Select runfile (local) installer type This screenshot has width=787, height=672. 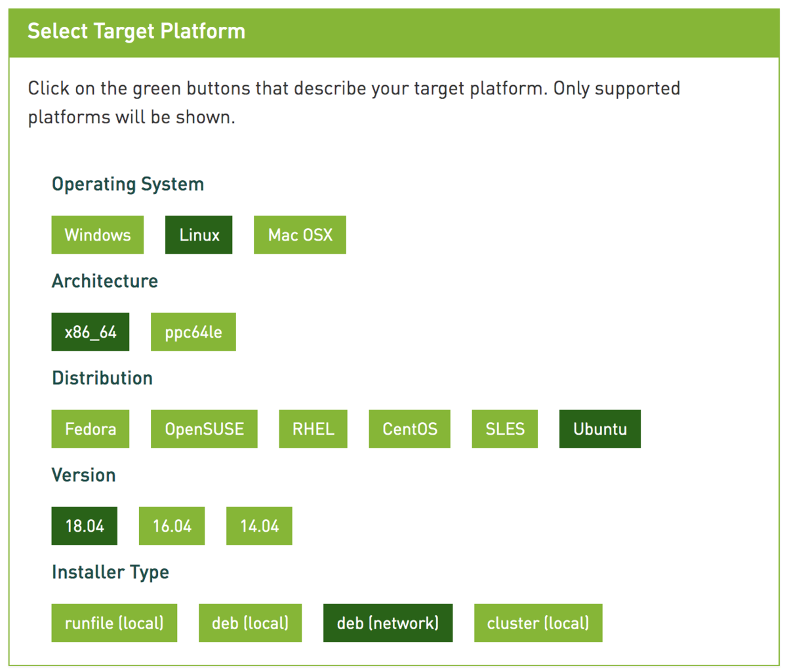point(114,623)
